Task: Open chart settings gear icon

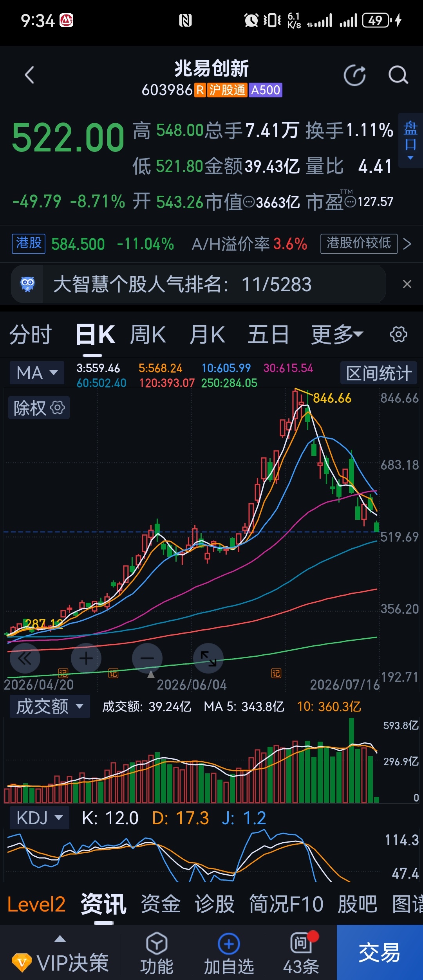Action: (x=399, y=335)
